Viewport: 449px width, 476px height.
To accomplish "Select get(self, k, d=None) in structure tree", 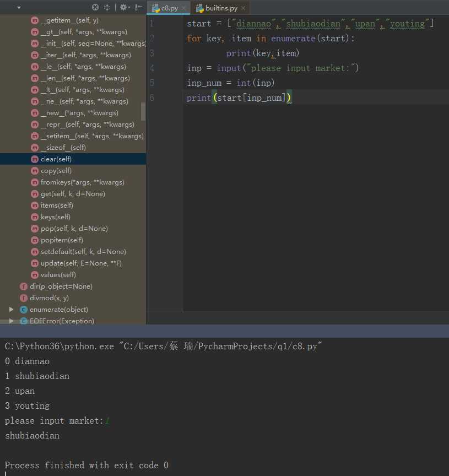I will (x=73, y=194).
